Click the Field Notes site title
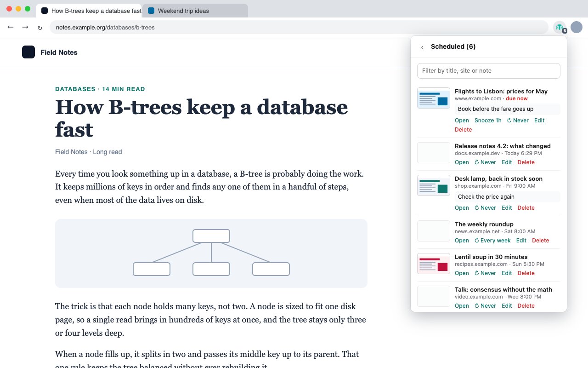The height and width of the screenshot is (368, 588). pos(59,52)
